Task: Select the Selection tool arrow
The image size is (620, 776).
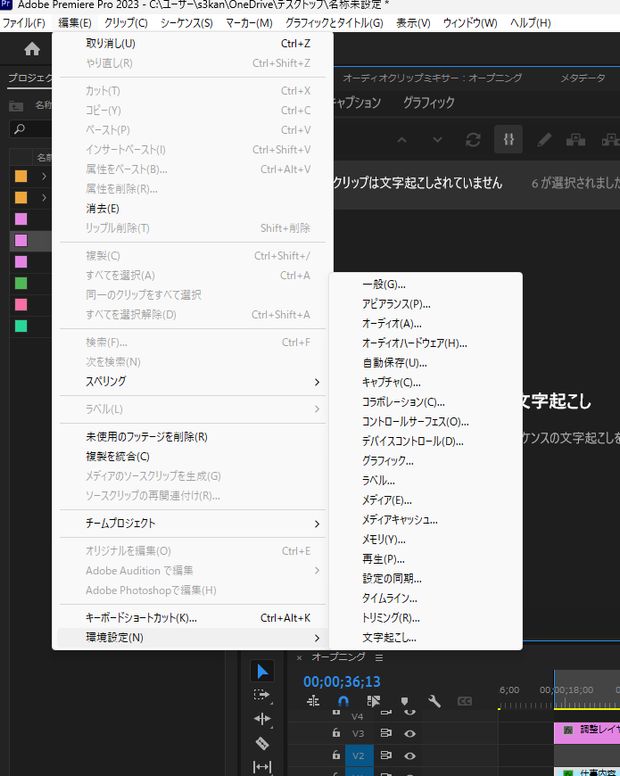Action: [x=262, y=672]
